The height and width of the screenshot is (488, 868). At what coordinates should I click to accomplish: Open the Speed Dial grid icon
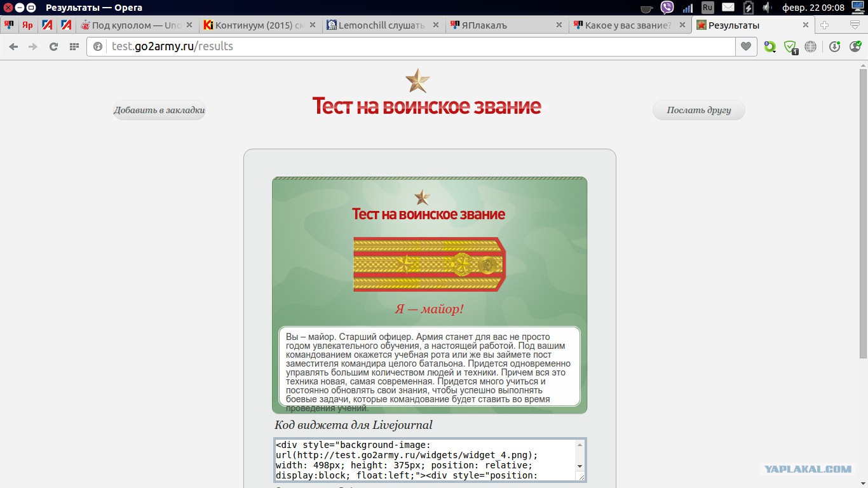coord(74,46)
